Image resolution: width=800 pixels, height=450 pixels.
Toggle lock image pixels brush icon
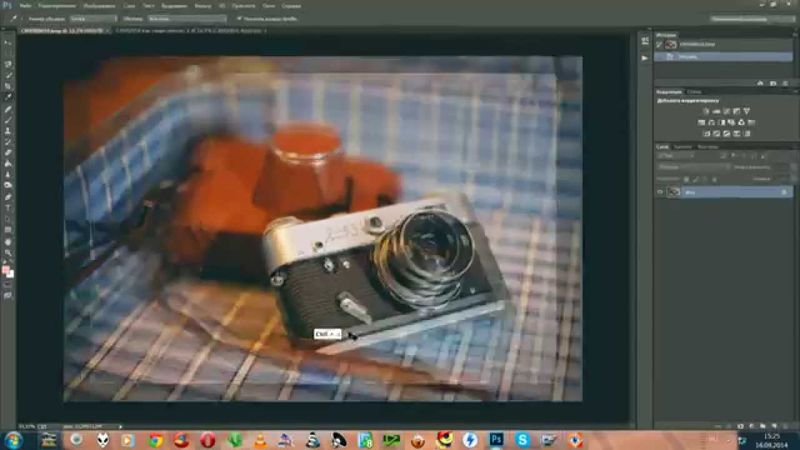tap(696, 179)
